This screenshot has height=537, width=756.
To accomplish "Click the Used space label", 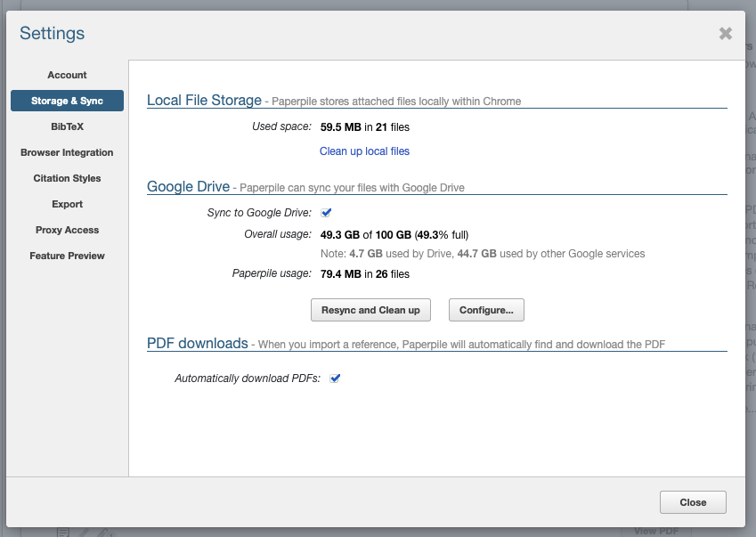I will point(281,126).
